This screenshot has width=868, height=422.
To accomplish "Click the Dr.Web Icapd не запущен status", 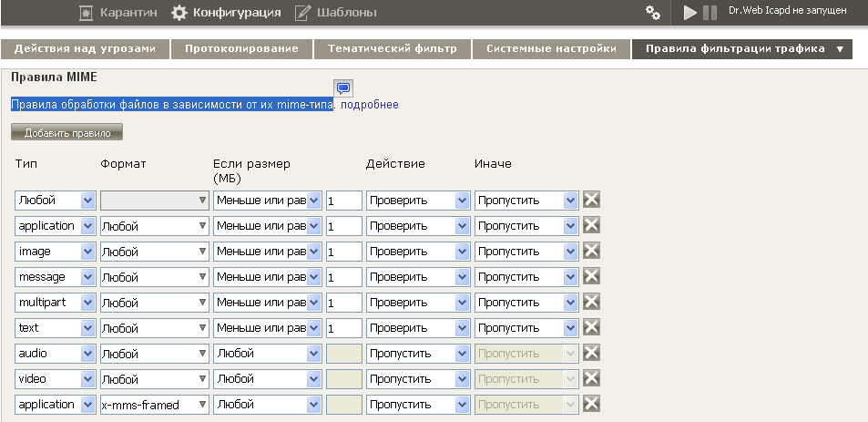I will 787,11.
